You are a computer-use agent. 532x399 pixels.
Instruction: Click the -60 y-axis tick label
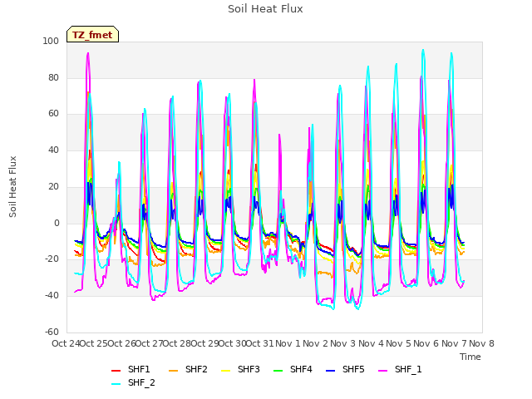[52, 332]
